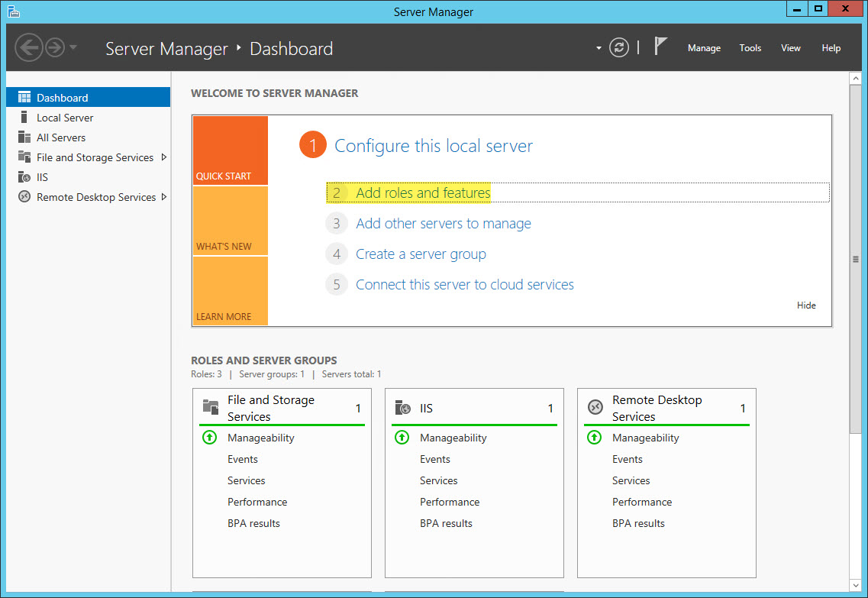The image size is (868, 598).
Task: Open Add roles and features
Action: tap(423, 192)
